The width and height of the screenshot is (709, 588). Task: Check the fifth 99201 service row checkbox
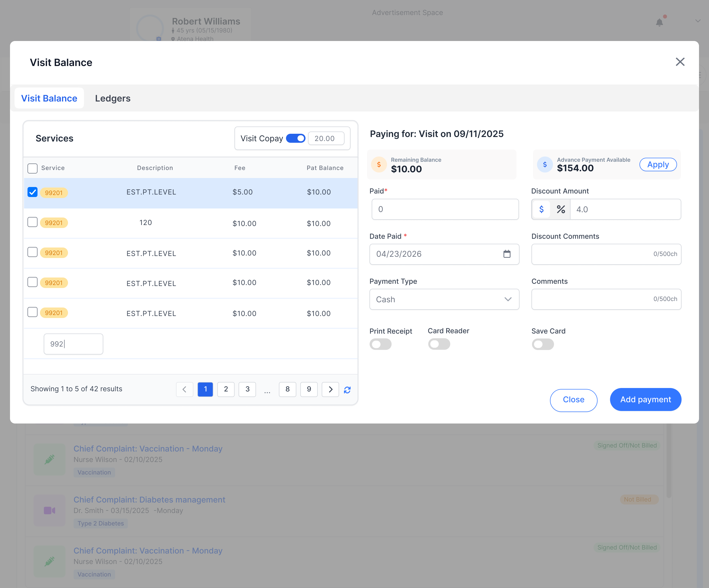[32, 312]
